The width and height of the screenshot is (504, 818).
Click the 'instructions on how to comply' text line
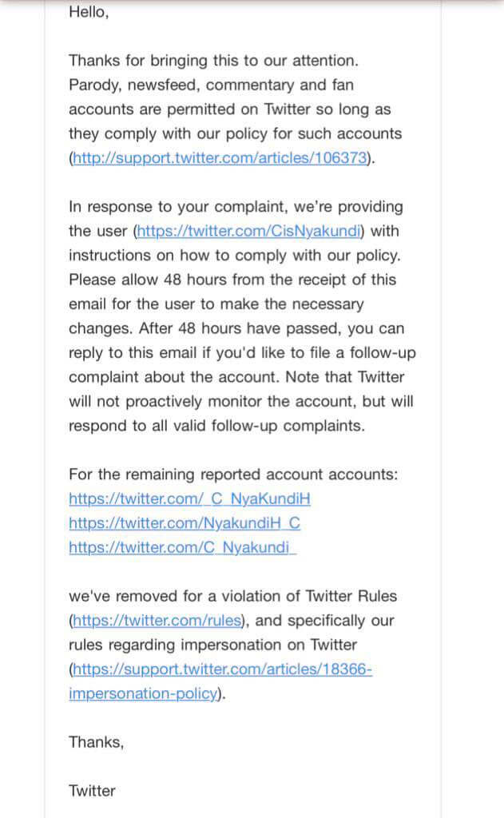[x=235, y=255]
